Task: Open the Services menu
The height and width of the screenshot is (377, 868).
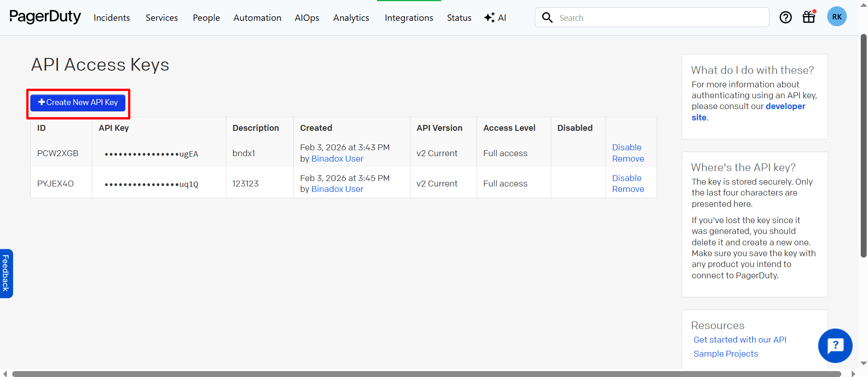Action: coord(162,18)
